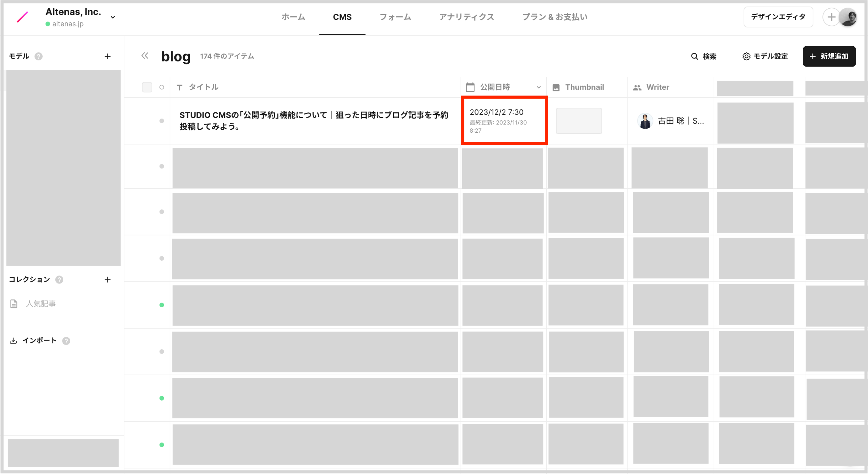Viewport: 868px width, 474px height.
Task: Toggle the select-all checkbox in header
Action: click(x=147, y=87)
